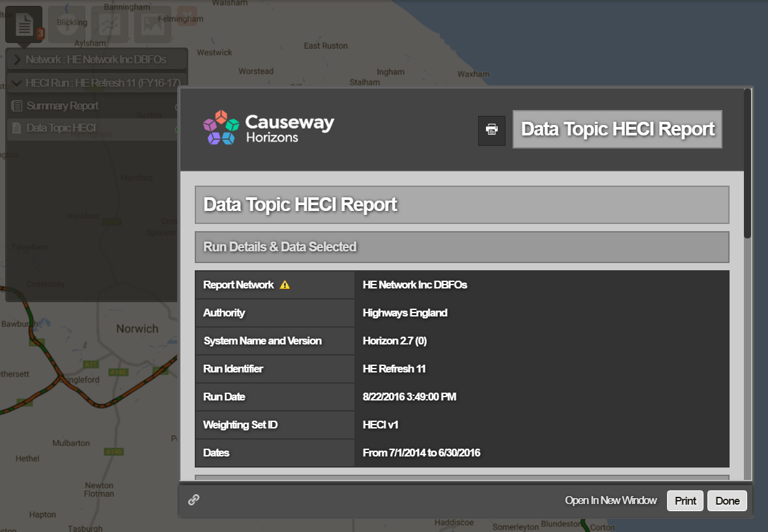
Task: Click the page icon beside Data Topic HECI
Action: coord(17,128)
